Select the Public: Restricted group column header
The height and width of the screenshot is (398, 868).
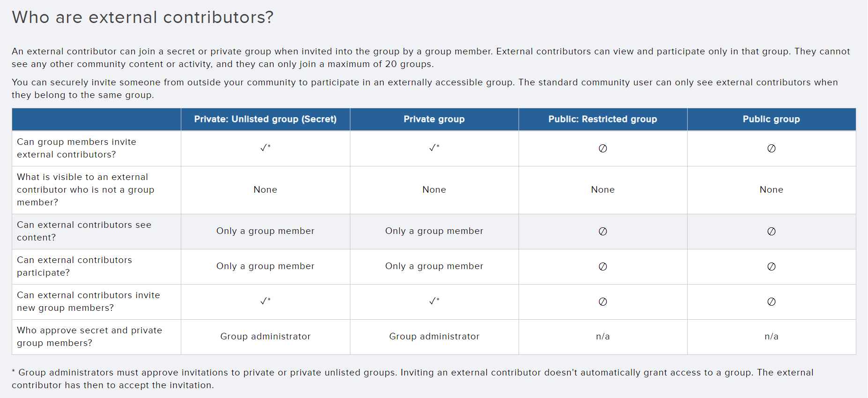tap(603, 119)
